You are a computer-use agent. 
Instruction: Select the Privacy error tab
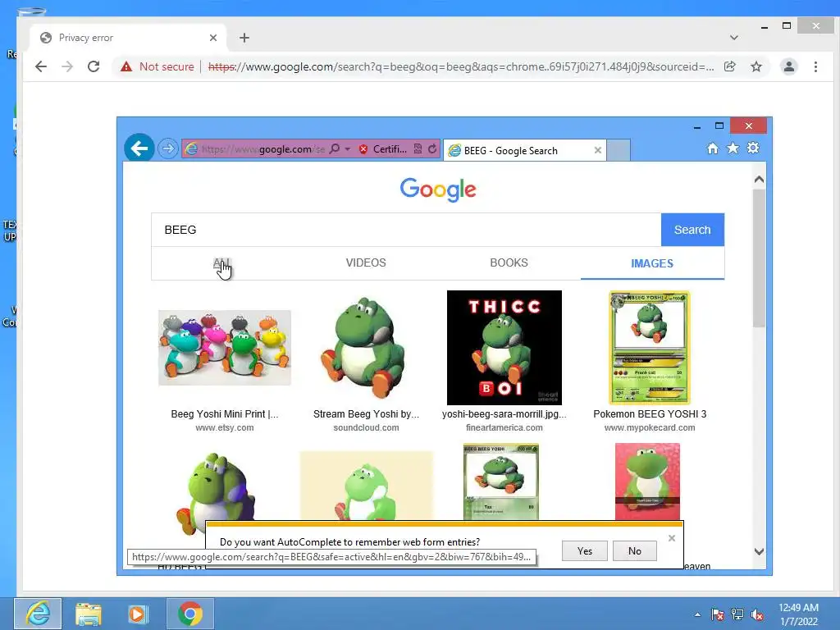click(x=129, y=38)
